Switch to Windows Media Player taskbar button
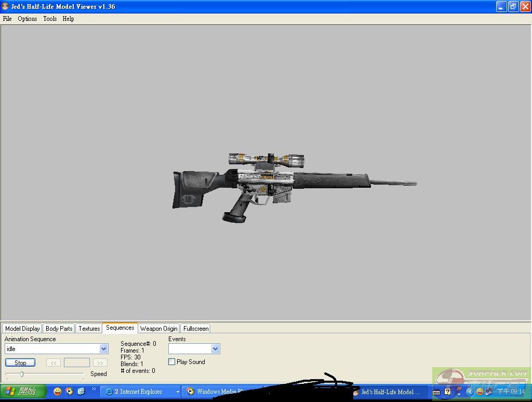532x402 pixels. tap(217, 392)
